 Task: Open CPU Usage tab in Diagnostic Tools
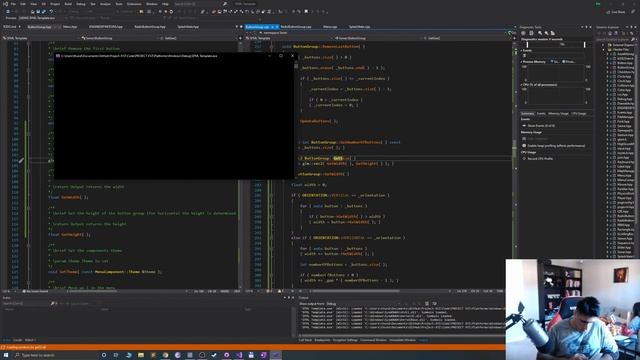578,113
